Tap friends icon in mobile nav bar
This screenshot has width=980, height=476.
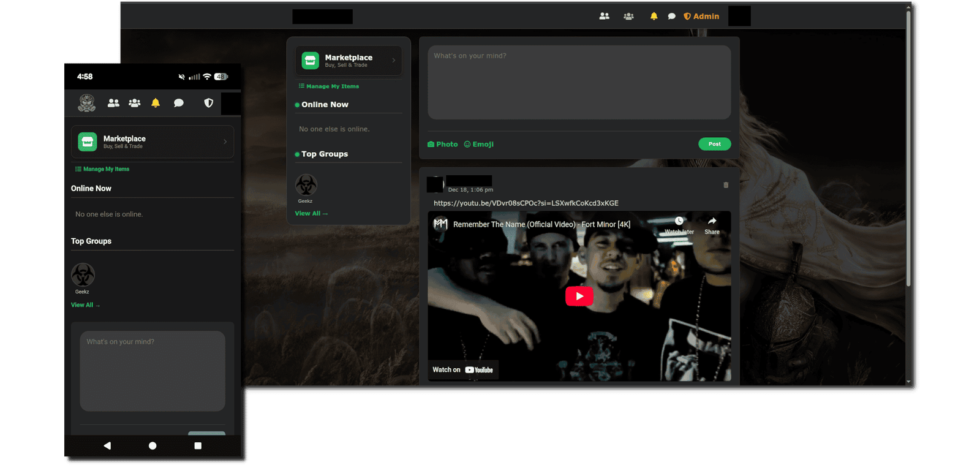coord(113,103)
